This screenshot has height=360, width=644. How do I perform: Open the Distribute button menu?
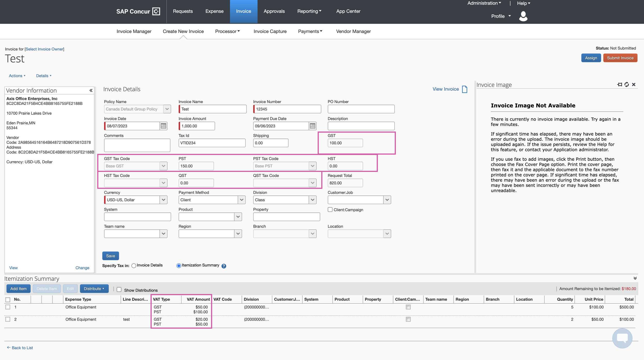[x=94, y=289]
